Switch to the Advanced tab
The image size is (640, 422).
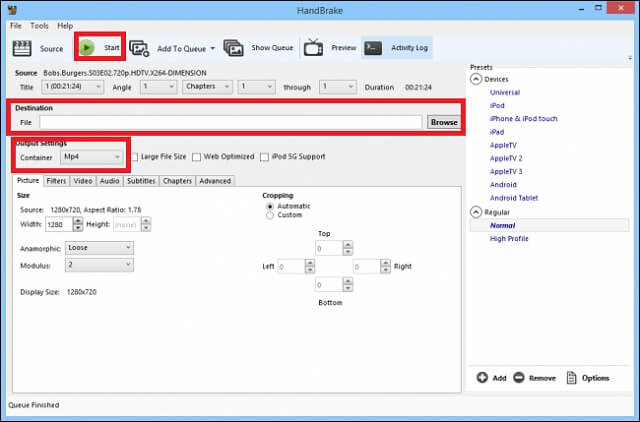click(x=215, y=181)
